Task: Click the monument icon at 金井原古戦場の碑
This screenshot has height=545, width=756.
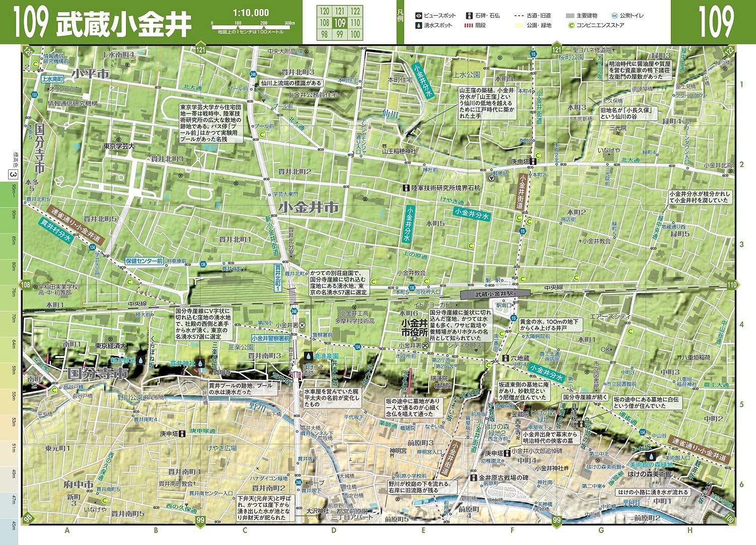Action: 474,478
